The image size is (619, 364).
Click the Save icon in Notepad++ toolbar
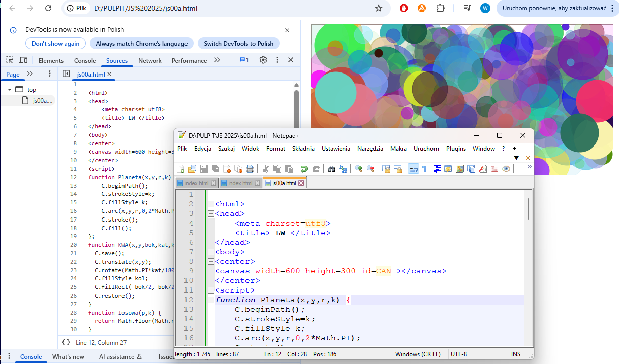coord(204,169)
